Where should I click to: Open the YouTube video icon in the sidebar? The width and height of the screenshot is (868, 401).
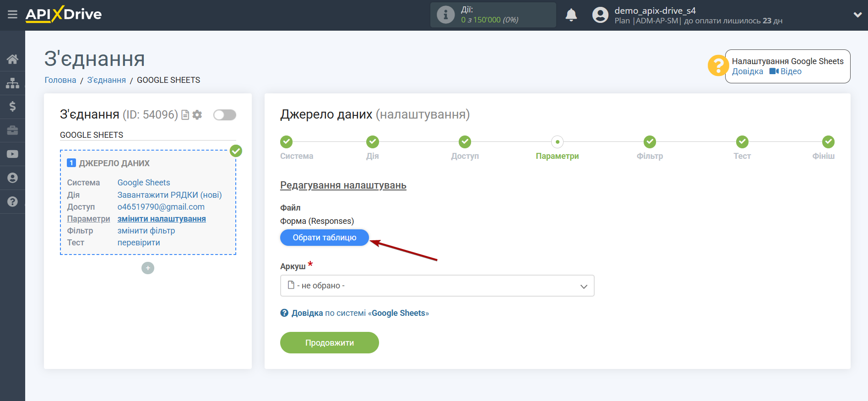(12, 154)
